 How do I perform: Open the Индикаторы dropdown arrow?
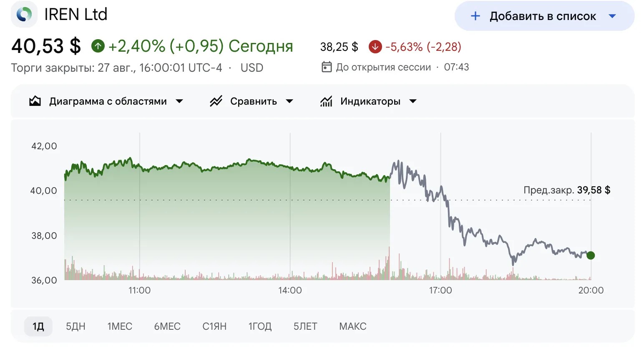(413, 101)
